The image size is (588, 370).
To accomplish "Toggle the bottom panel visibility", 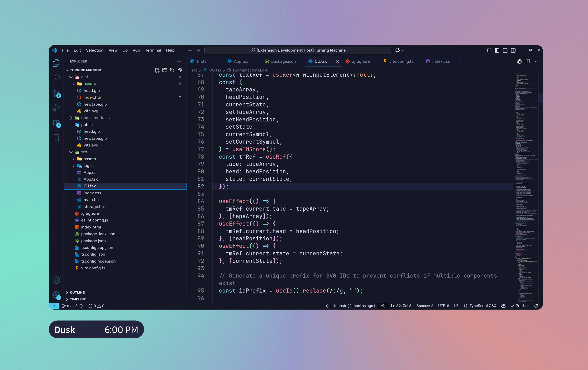I will (x=505, y=50).
